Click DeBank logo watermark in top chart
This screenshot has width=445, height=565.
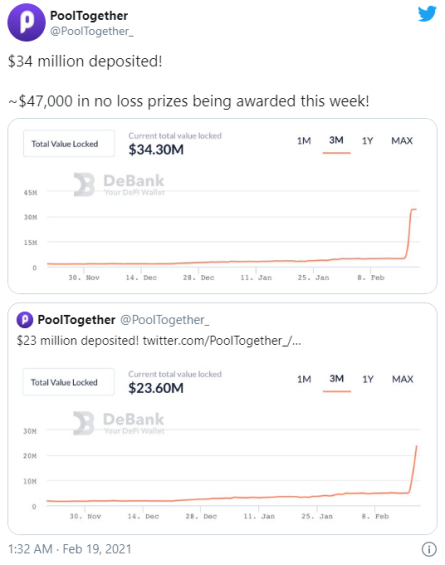[119, 184]
